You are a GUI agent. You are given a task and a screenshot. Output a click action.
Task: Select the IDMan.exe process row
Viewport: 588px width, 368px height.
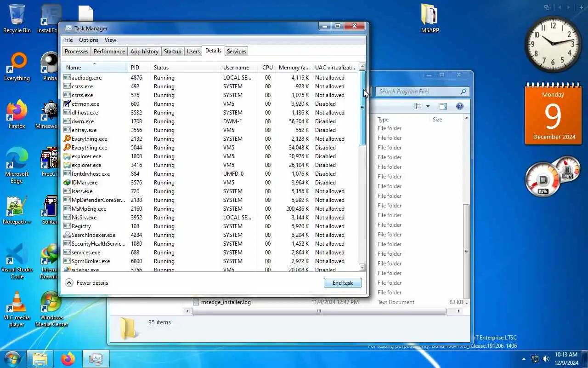click(x=210, y=183)
